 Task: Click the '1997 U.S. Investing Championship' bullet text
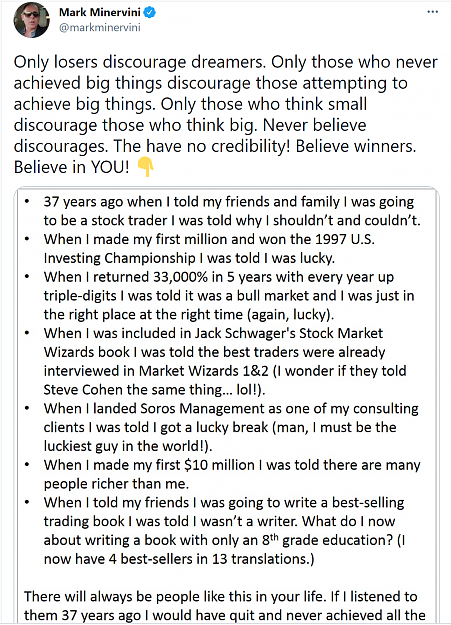click(209, 249)
